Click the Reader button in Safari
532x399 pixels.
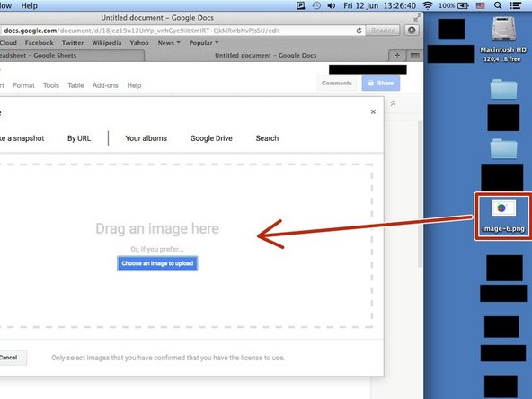(383, 31)
